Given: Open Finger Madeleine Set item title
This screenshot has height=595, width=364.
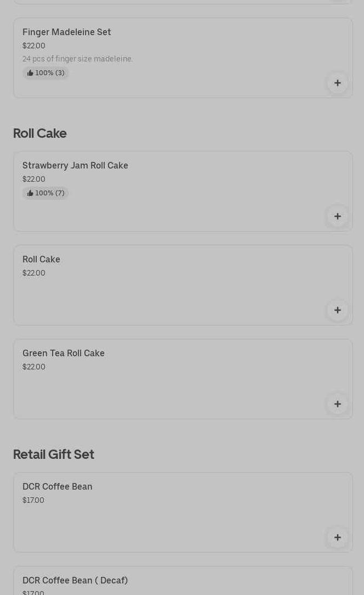Looking at the screenshot, I should (67, 32).
